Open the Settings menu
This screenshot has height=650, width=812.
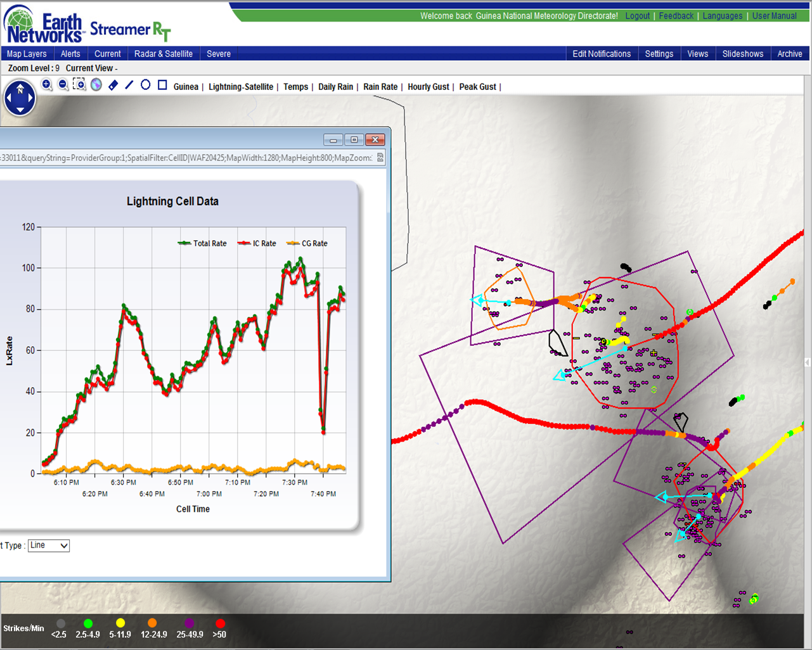click(659, 54)
